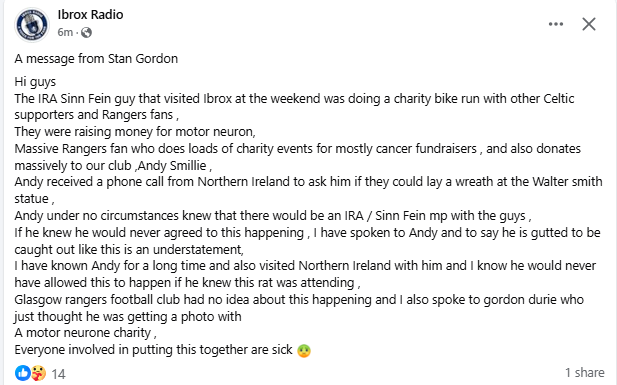Click the 'A motor neurone charity' line
The height and width of the screenshot is (385, 617).
coord(85,333)
